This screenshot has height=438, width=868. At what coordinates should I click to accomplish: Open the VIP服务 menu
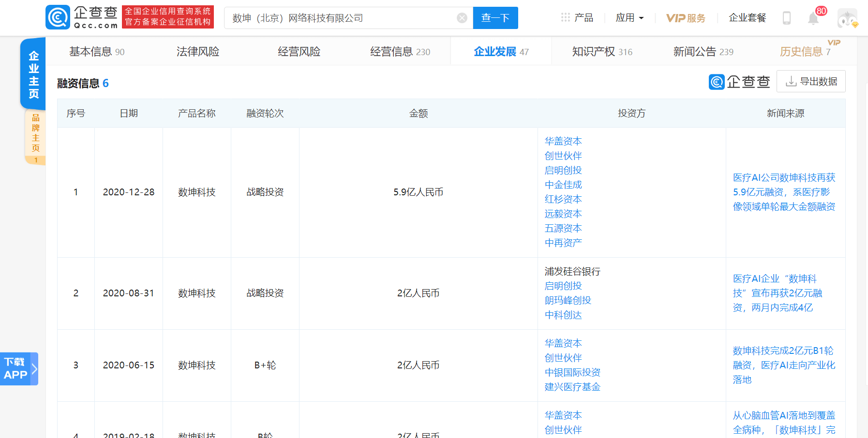coord(686,18)
